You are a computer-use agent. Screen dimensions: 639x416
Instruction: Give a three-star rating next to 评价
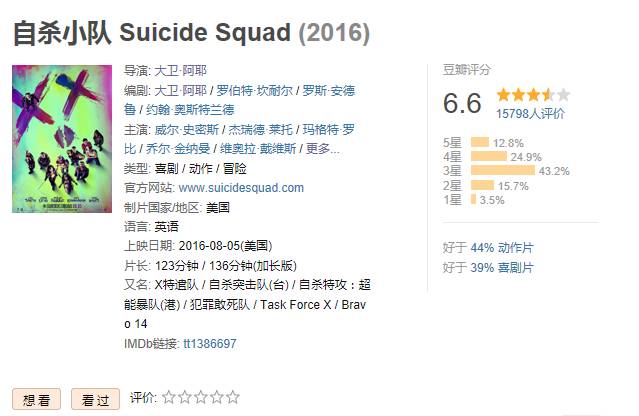pyautogui.click(x=200, y=397)
